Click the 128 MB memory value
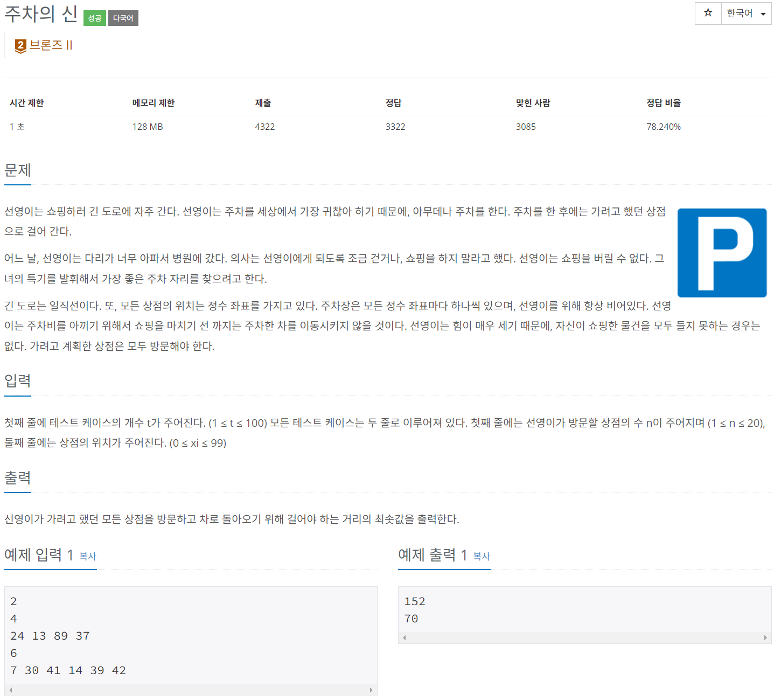 click(148, 127)
